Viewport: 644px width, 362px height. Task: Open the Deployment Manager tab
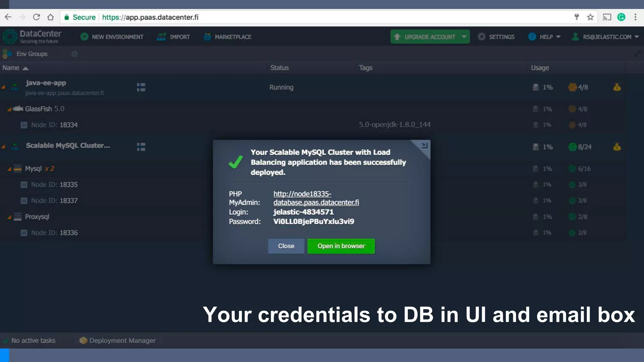(x=118, y=341)
